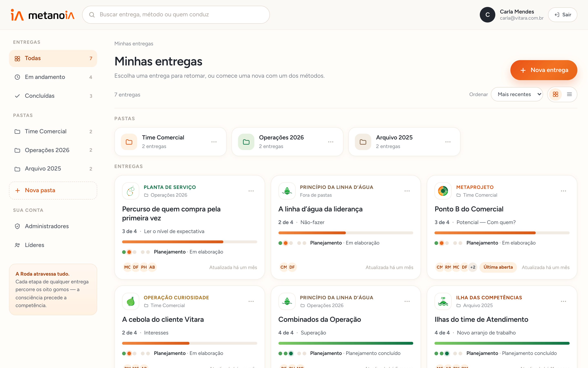Open the Carla Mendes avatar

[x=487, y=15]
